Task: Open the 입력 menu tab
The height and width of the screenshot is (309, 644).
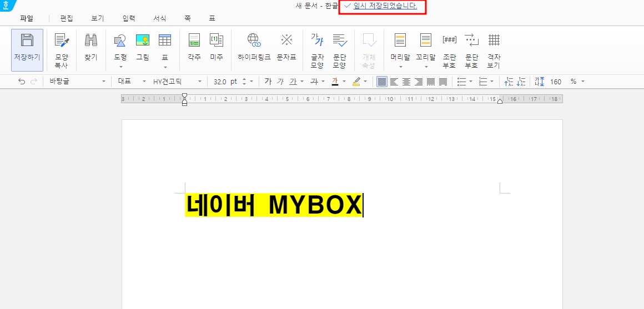Action: [x=129, y=18]
